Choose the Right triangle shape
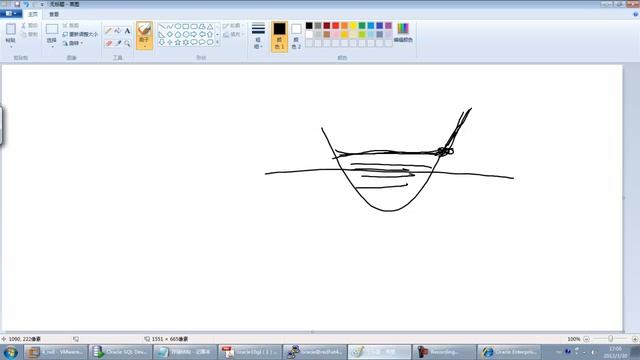 click(162, 34)
